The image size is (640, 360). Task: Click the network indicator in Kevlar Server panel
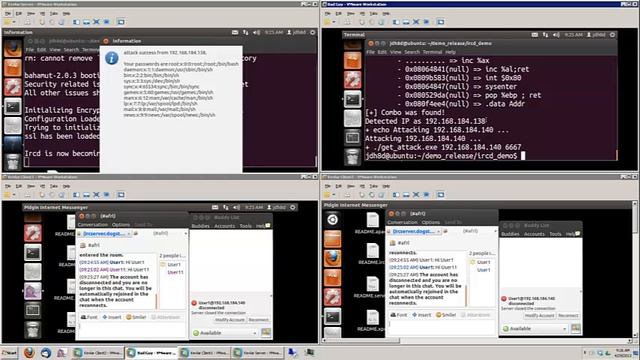pyautogui.click(x=246, y=32)
